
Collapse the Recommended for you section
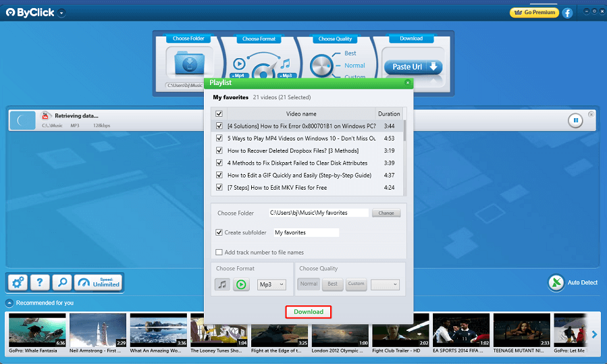point(9,303)
